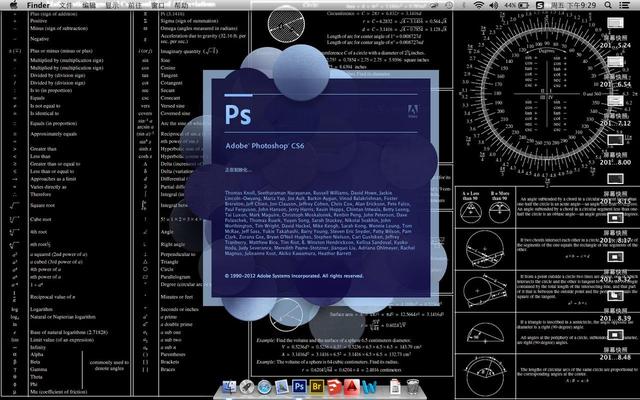Click the Spotlight search magnifier icon

click(610, 6)
